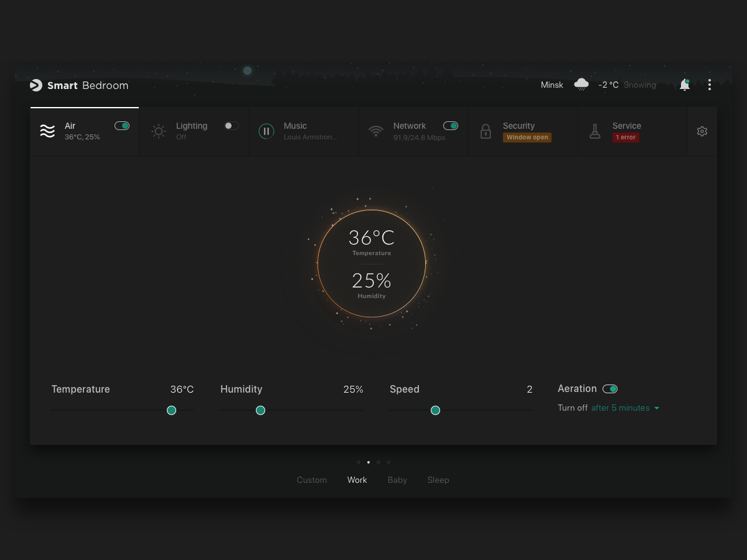Click the Aeration label
The image size is (747, 560).
pos(577,389)
